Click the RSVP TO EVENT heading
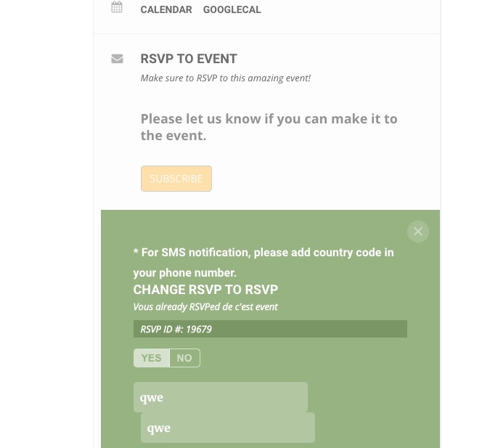The height and width of the screenshot is (448, 490). tap(189, 59)
